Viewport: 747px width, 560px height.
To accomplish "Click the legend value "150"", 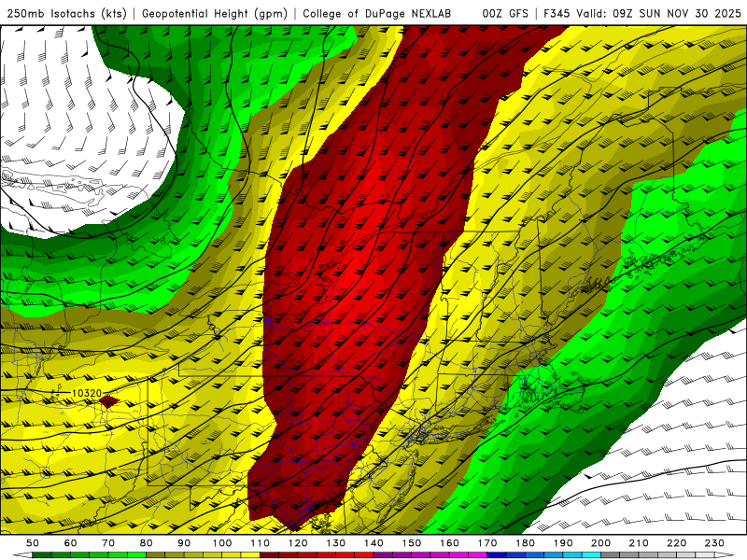I will 412,543.
